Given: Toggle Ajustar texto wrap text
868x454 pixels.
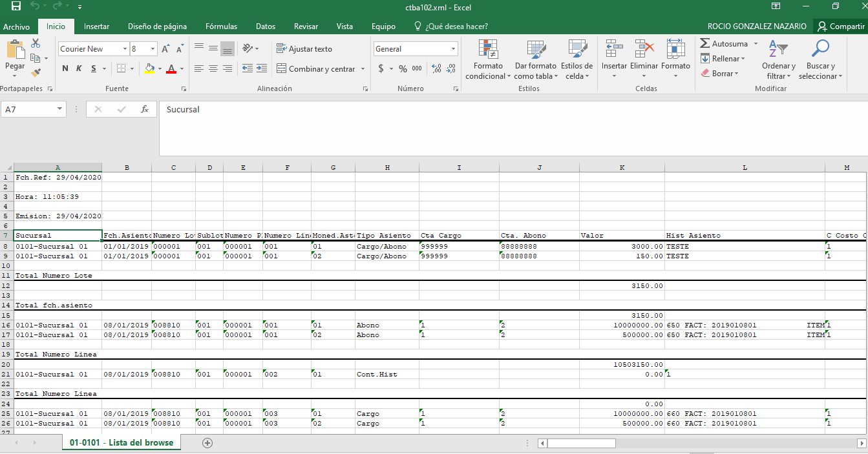Looking at the screenshot, I should click(x=304, y=49).
